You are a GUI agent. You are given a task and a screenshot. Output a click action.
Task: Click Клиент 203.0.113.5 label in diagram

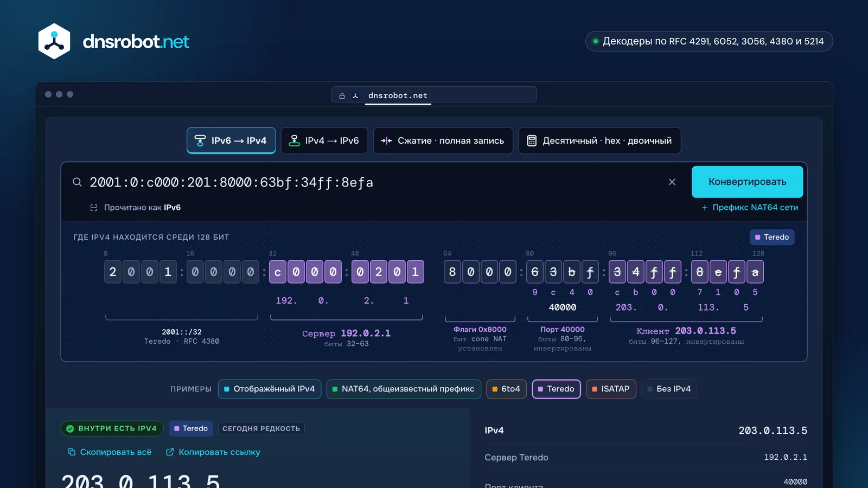686,331
